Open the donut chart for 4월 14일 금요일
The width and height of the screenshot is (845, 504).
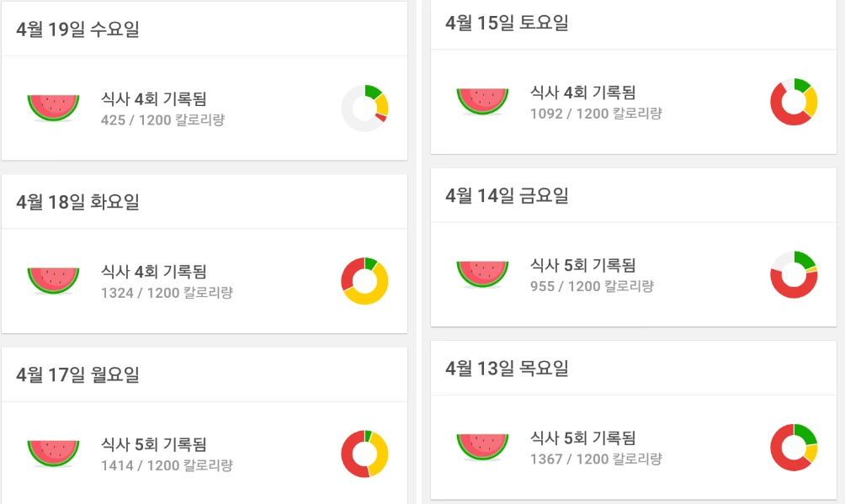[x=794, y=274]
